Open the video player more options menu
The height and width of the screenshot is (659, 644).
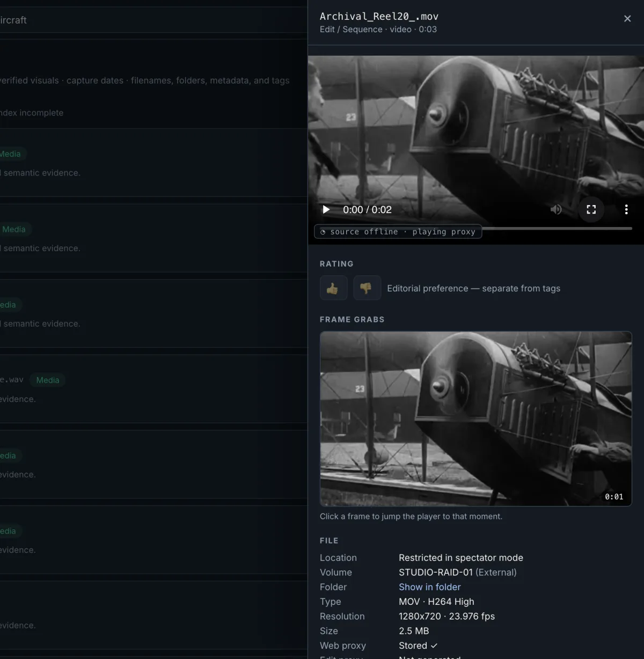click(626, 210)
